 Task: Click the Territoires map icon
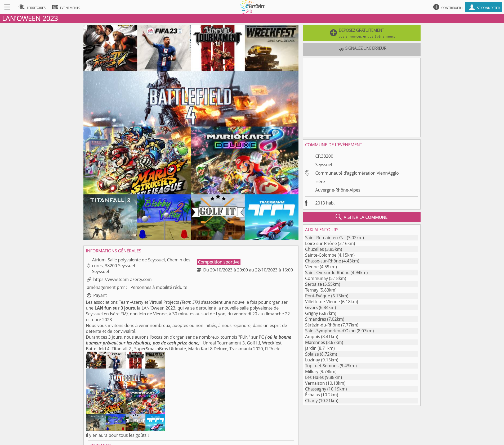pyautogui.click(x=21, y=7)
